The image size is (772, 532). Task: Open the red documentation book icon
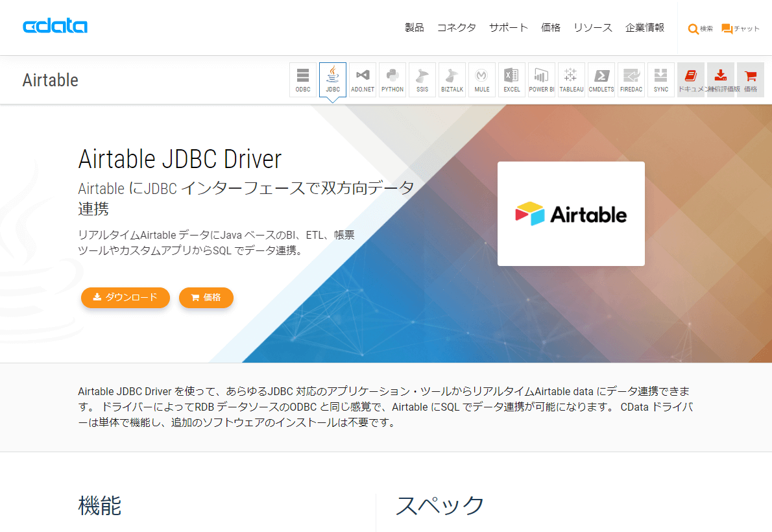691,80
